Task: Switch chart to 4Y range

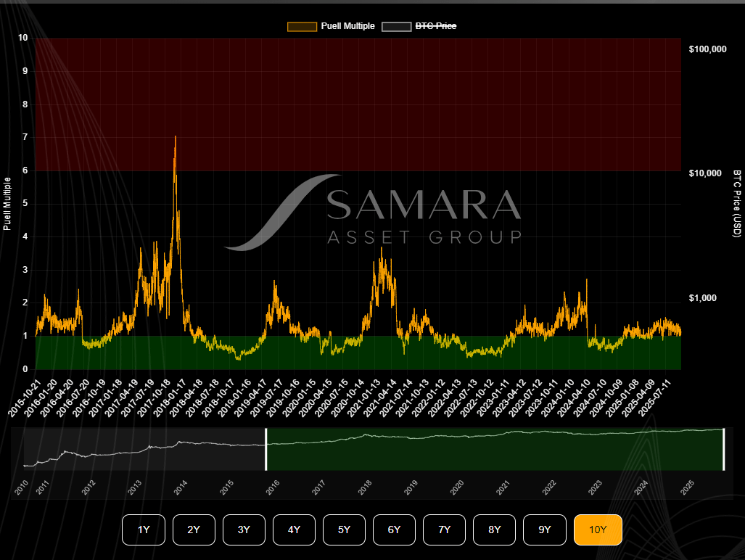Action: pyautogui.click(x=294, y=530)
